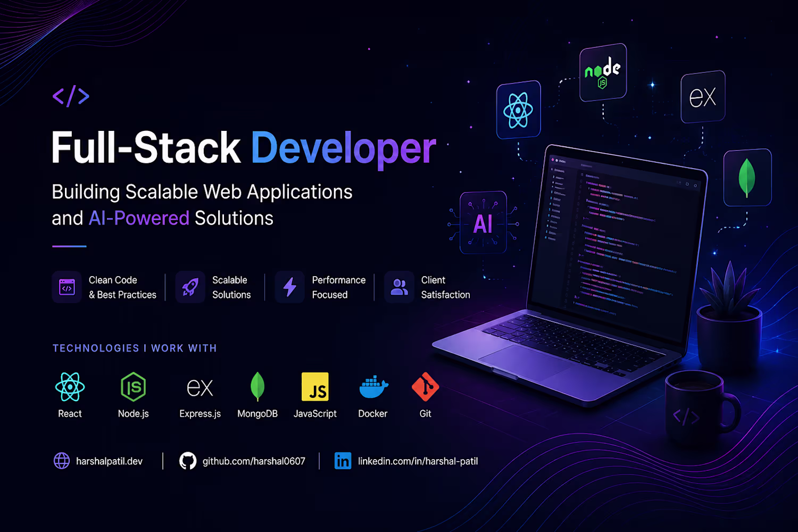Select the blue Docker whale icon
Viewport: 798px width, 532px height.
click(373, 387)
